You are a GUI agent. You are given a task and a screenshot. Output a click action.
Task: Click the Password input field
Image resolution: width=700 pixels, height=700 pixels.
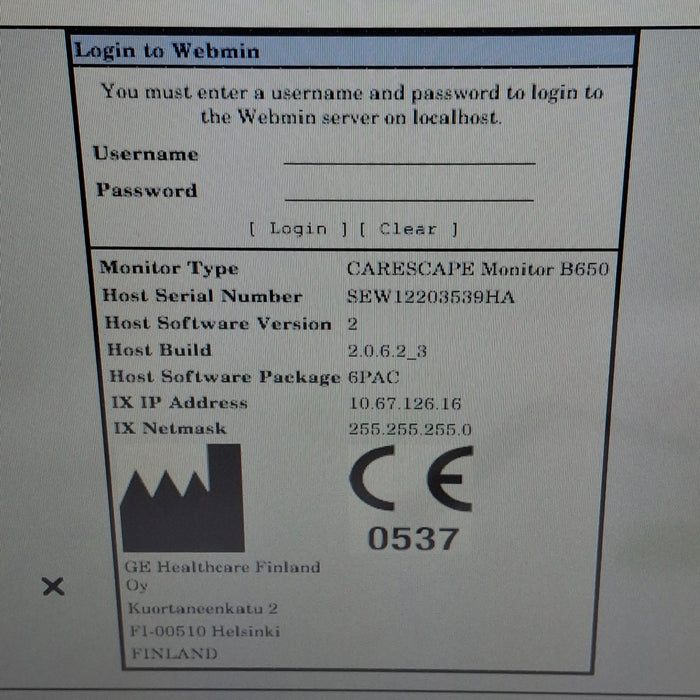409,190
